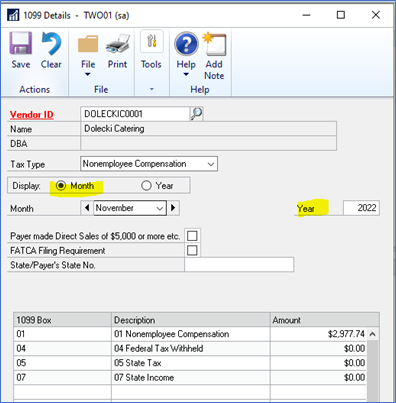Screen dimensions: 396x403
Task: Go to the next month arrow
Action: tap(173, 208)
